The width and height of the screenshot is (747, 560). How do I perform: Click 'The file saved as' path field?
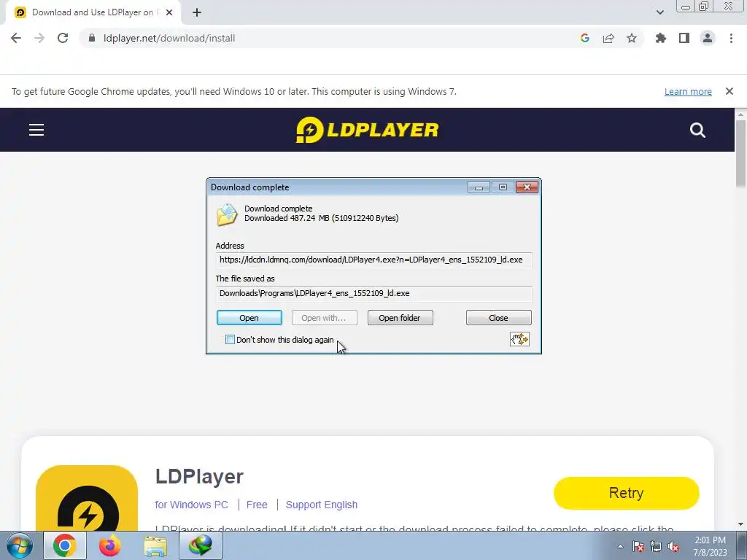pos(373,293)
